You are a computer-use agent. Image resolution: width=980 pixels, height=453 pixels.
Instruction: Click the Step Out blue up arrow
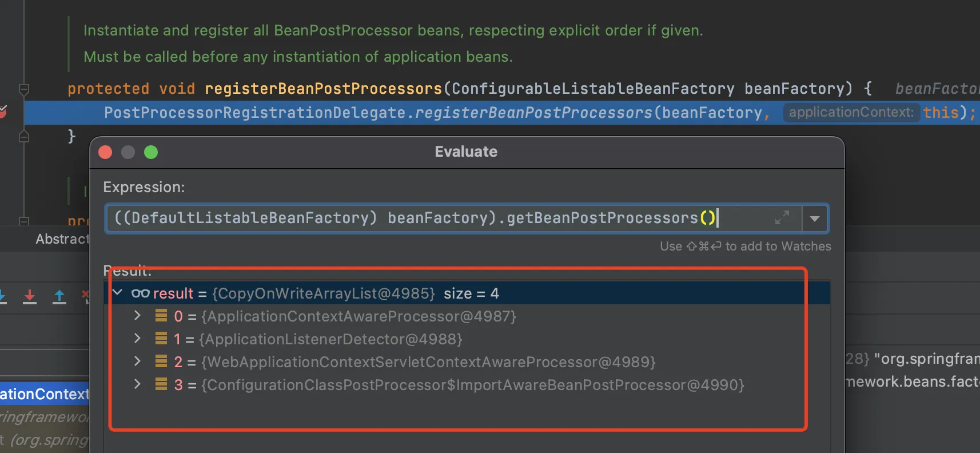(x=59, y=296)
